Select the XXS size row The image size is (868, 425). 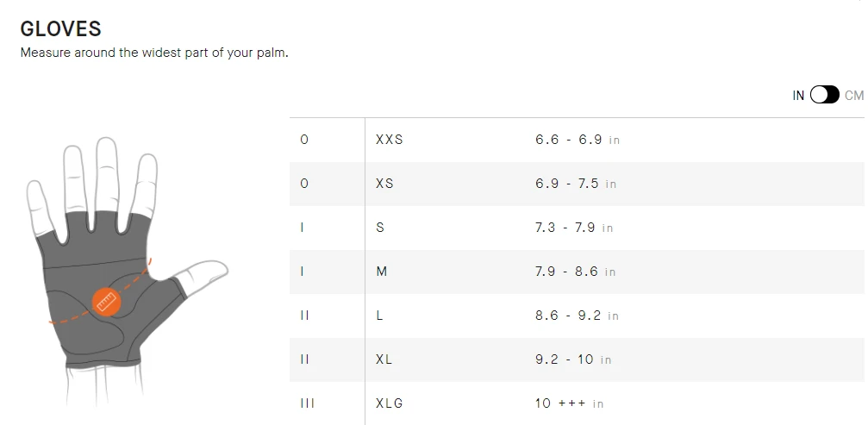[x=576, y=140]
